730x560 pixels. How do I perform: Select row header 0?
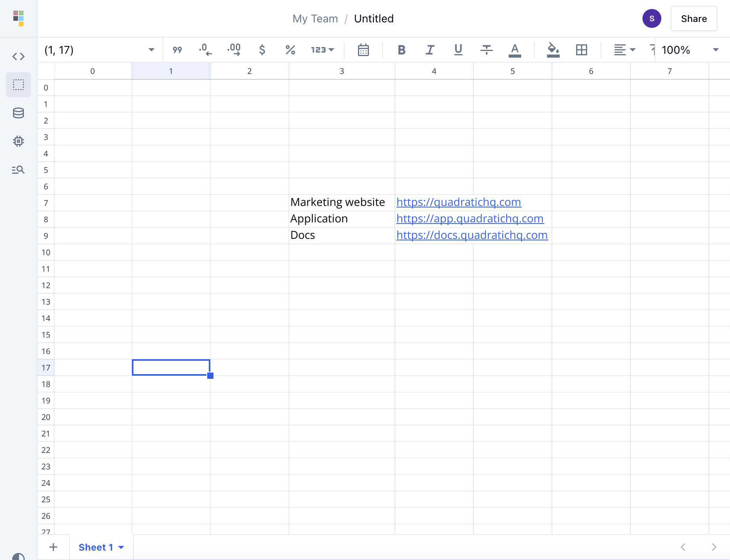[x=46, y=87]
